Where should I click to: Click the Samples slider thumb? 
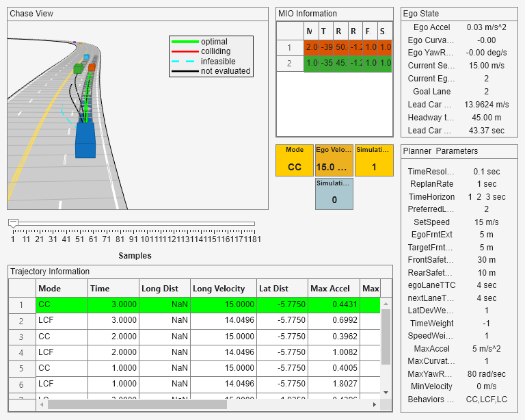(x=13, y=223)
